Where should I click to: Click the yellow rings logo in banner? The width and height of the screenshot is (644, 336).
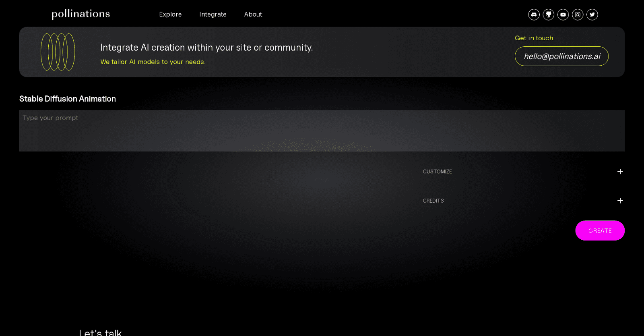click(x=58, y=52)
